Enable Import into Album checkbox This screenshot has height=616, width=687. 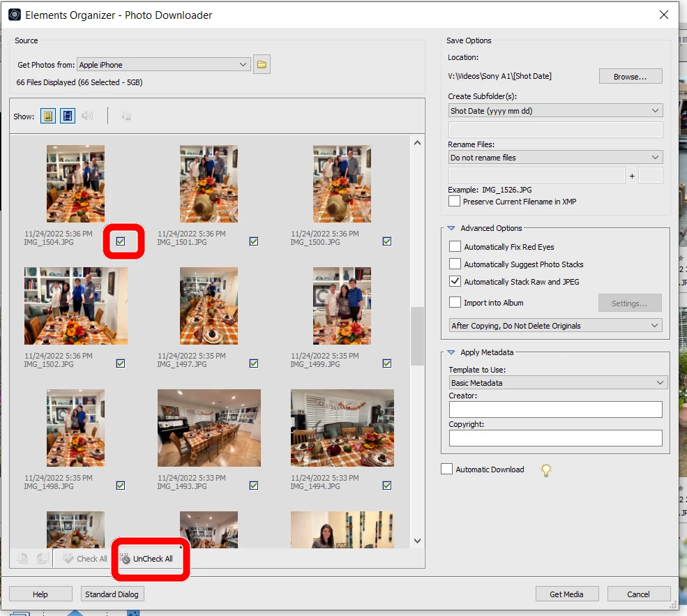[x=455, y=302]
